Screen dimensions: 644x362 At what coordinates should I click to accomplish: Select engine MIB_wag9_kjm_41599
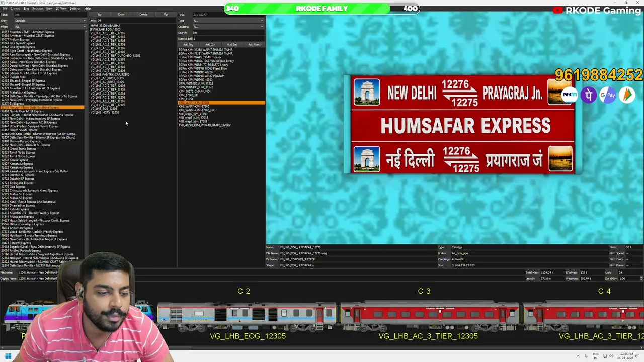[193, 114]
